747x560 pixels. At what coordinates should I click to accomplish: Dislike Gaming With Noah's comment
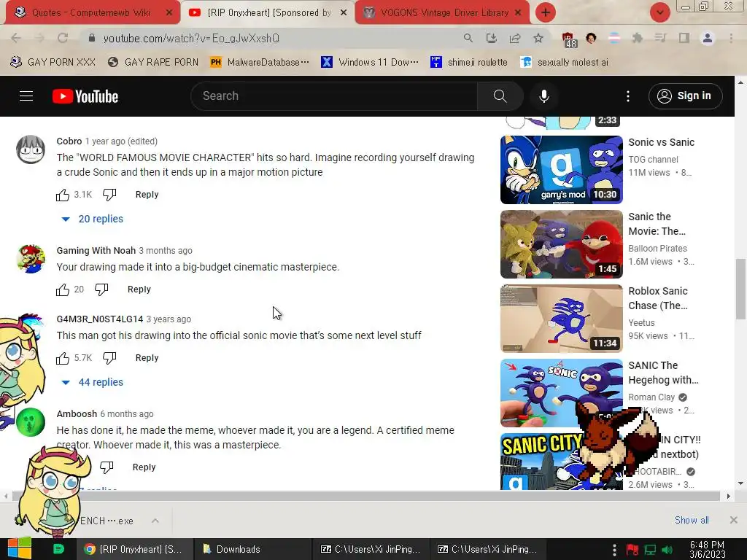(101, 289)
